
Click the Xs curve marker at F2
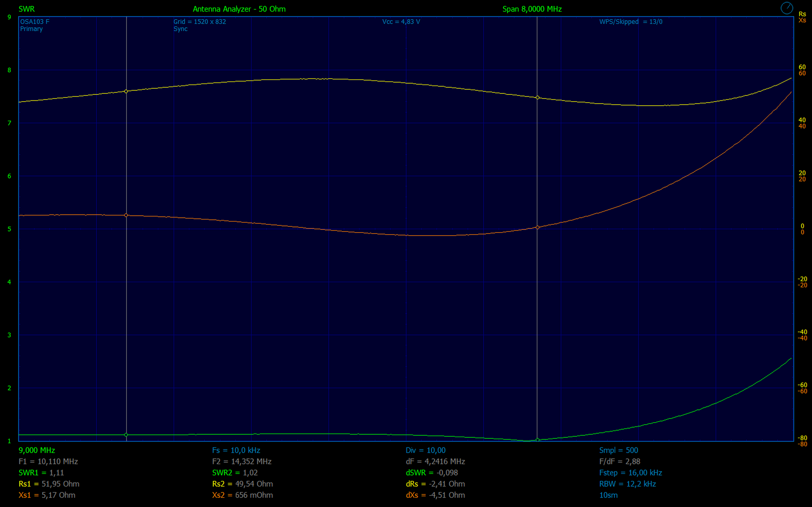[537, 227]
